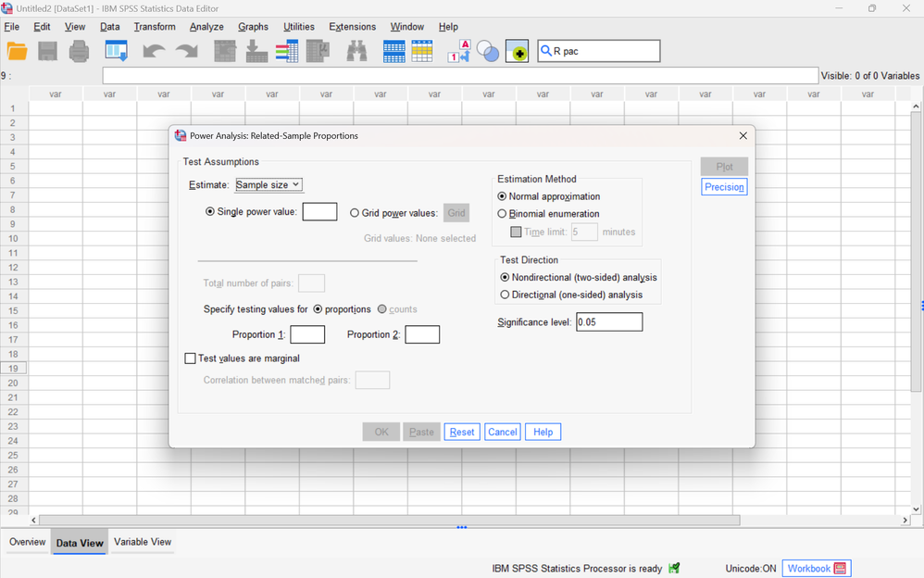Open the Analyze menu
924x578 pixels.
206,27
